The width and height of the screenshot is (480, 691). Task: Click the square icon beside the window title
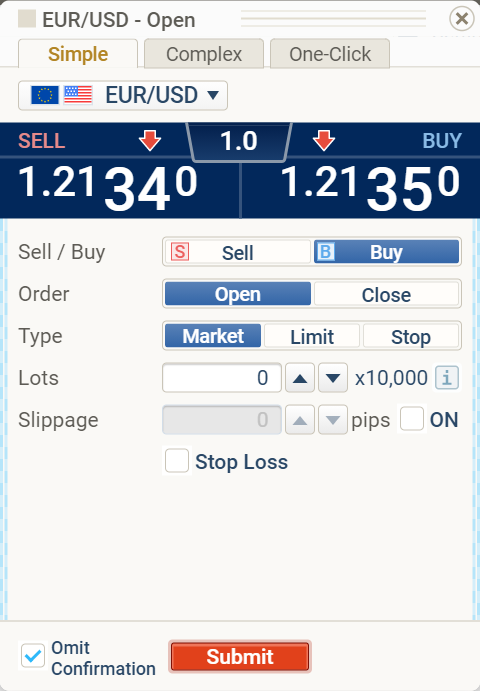(x=27, y=19)
